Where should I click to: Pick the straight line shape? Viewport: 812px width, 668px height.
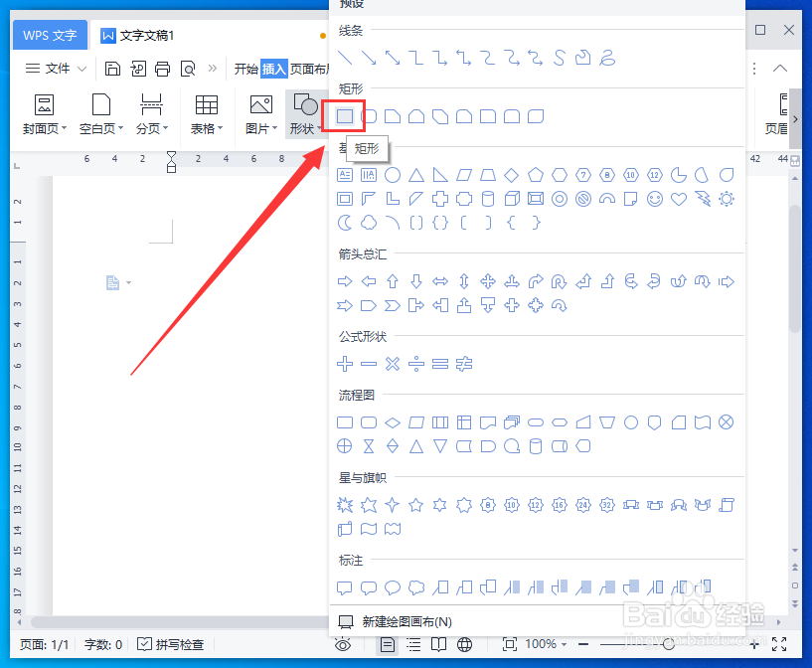[x=344, y=58]
